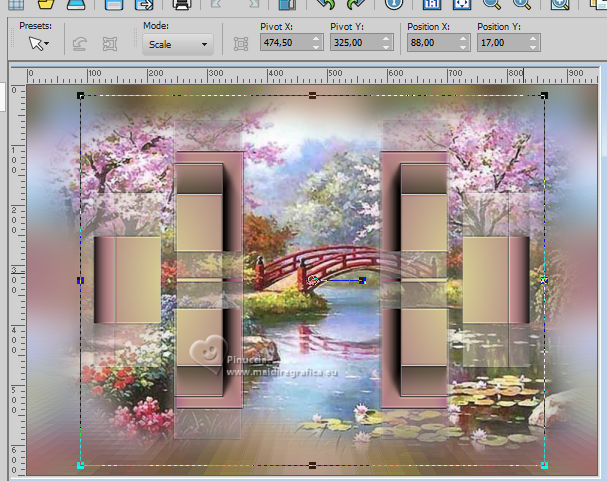Click the bottom-right corner scale handle

click(x=544, y=466)
